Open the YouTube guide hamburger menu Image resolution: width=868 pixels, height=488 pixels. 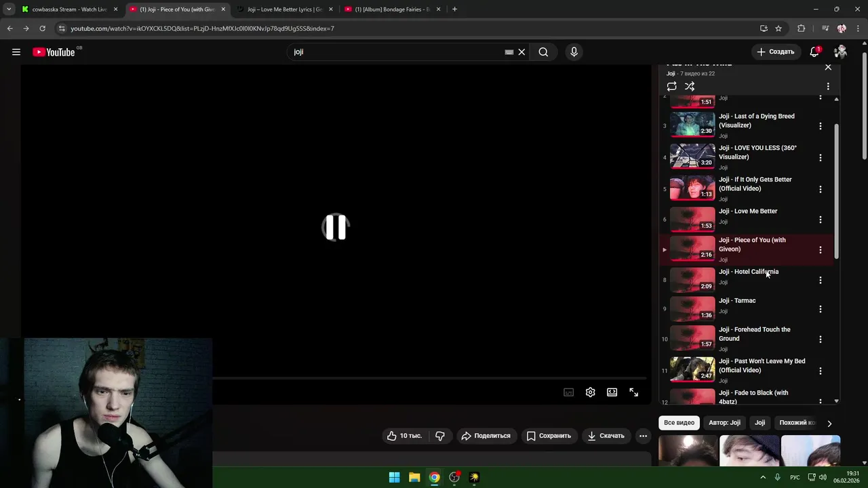pyautogui.click(x=16, y=52)
